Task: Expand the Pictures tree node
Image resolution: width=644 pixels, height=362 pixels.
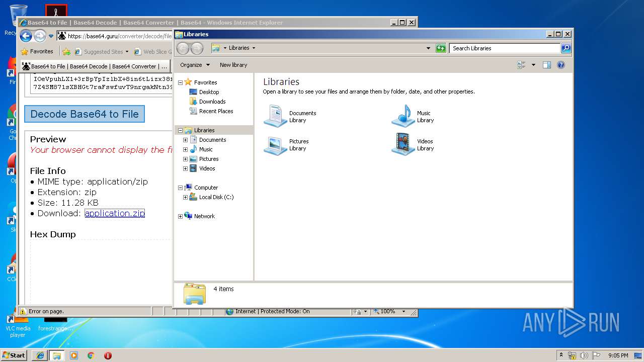Action: (x=185, y=159)
